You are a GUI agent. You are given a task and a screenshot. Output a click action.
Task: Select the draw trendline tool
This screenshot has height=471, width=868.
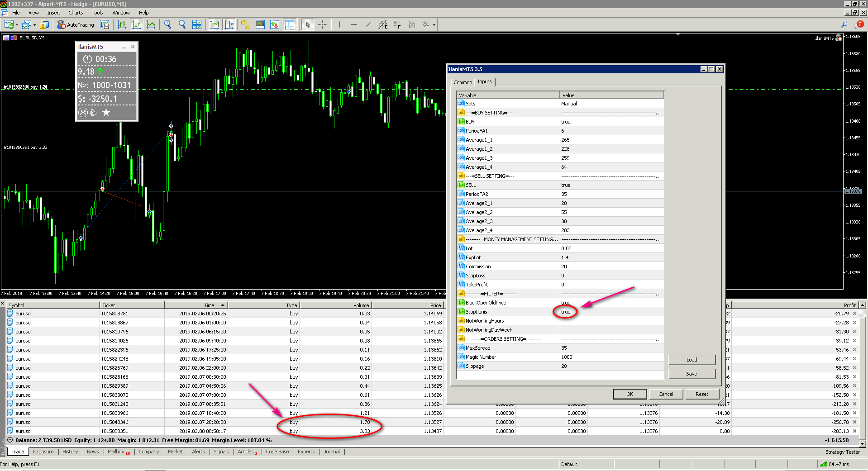point(368,25)
